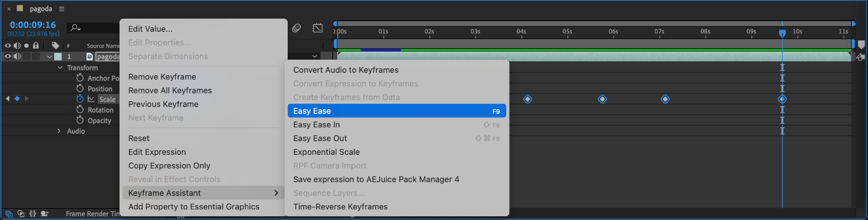
Task: Mute audio of the pagoda layer
Action: point(17,56)
